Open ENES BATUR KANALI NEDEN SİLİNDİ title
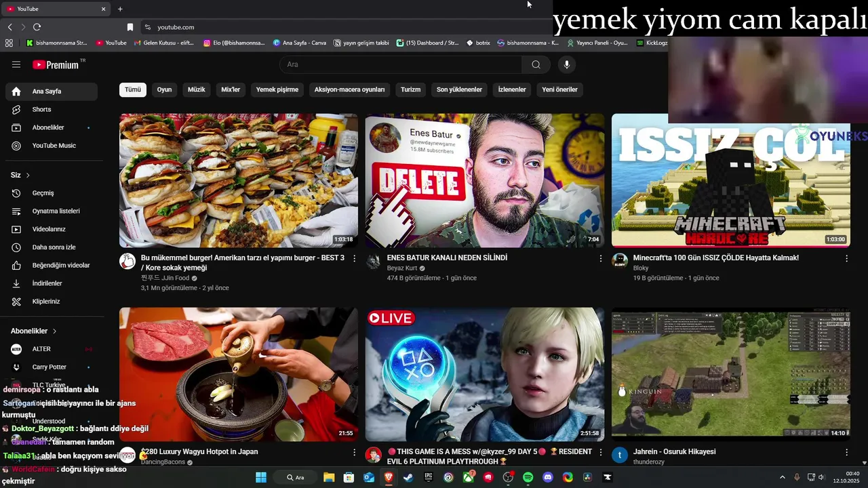Image resolution: width=868 pixels, height=488 pixels. [x=447, y=258]
